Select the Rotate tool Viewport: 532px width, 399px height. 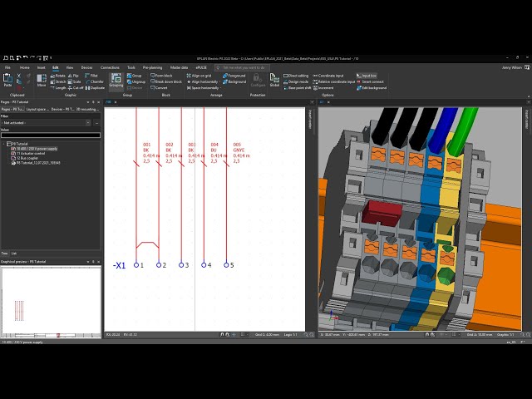(57, 76)
